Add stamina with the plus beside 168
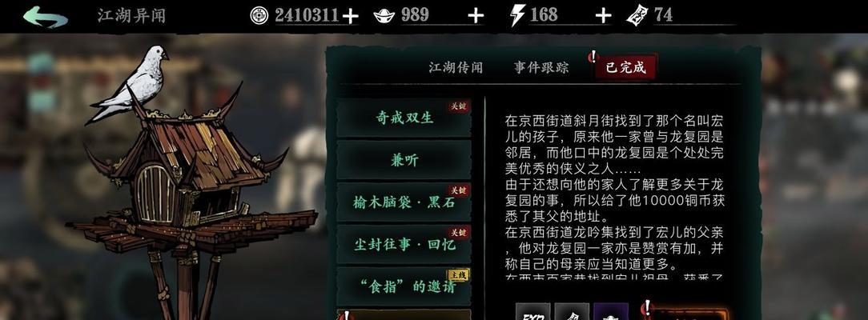 (x=604, y=16)
